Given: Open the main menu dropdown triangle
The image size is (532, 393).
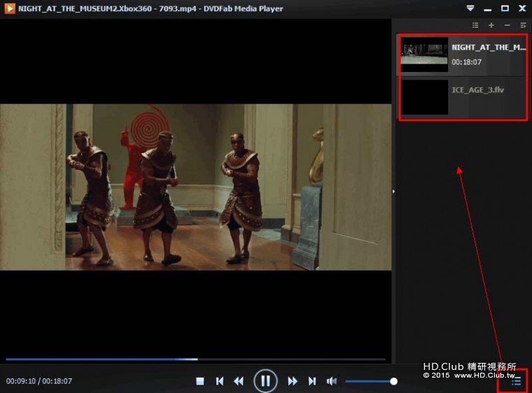Looking at the screenshot, I should 470,8.
